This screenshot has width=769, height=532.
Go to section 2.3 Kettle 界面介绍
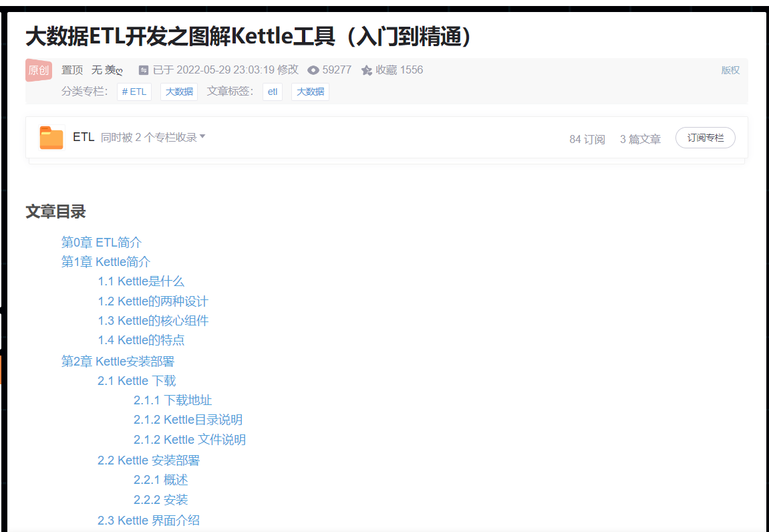148,520
